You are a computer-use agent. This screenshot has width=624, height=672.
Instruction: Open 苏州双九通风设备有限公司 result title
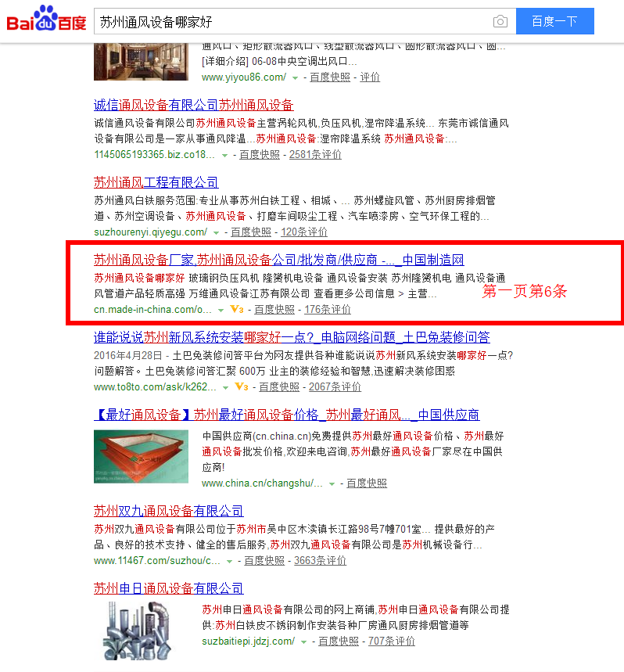(169, 512)
